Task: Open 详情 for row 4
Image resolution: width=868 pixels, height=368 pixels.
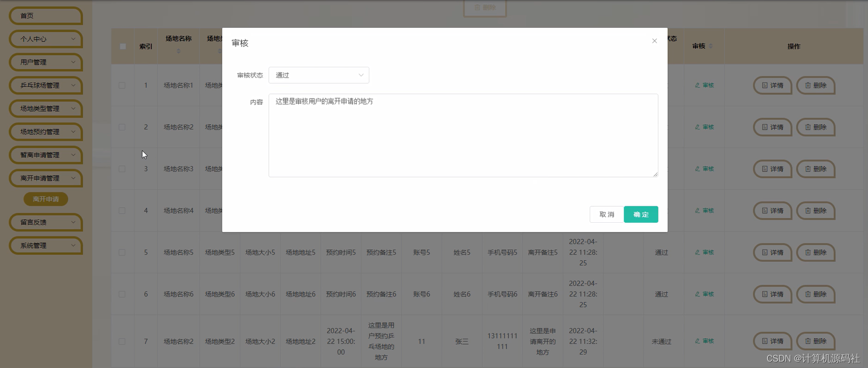Action: coord(772,211)
